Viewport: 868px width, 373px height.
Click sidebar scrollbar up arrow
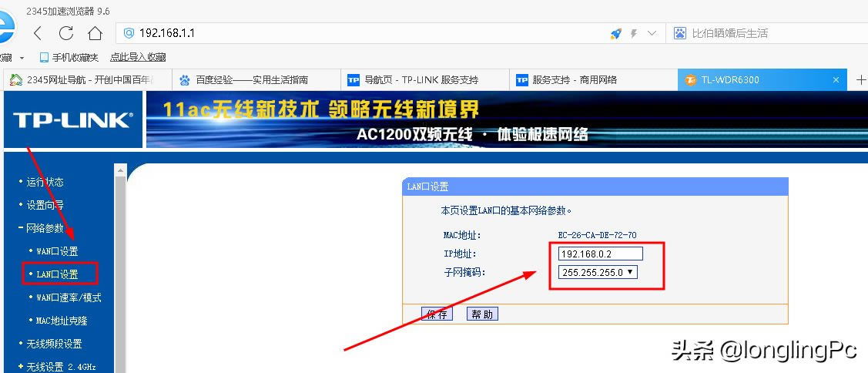click(x=120, y=169)
